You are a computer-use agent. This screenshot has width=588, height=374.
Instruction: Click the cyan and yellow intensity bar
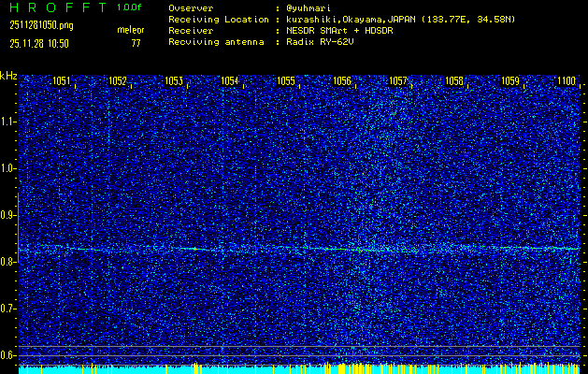click(299, 369)
